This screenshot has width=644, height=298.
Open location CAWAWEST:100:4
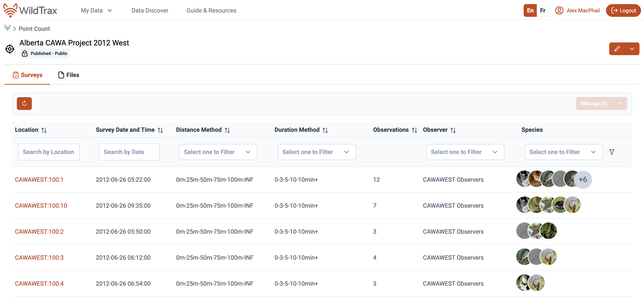click(39, 283)
